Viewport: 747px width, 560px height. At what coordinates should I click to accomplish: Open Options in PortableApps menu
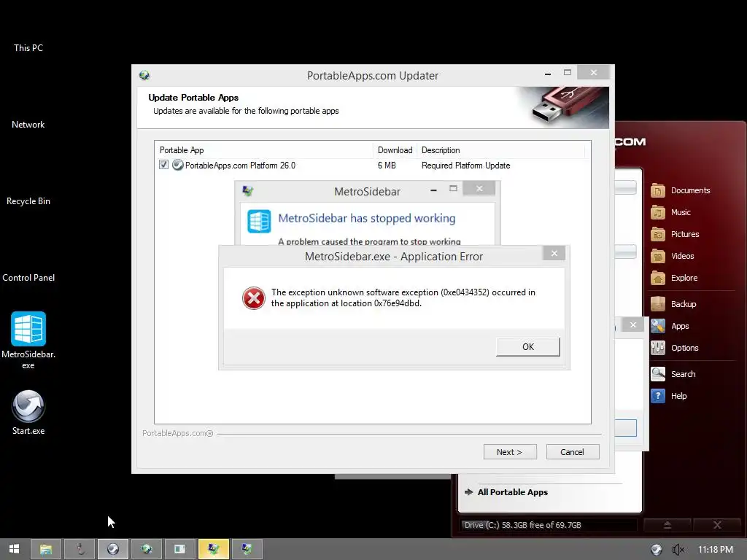pyautogui.click(x=675, y=348)
